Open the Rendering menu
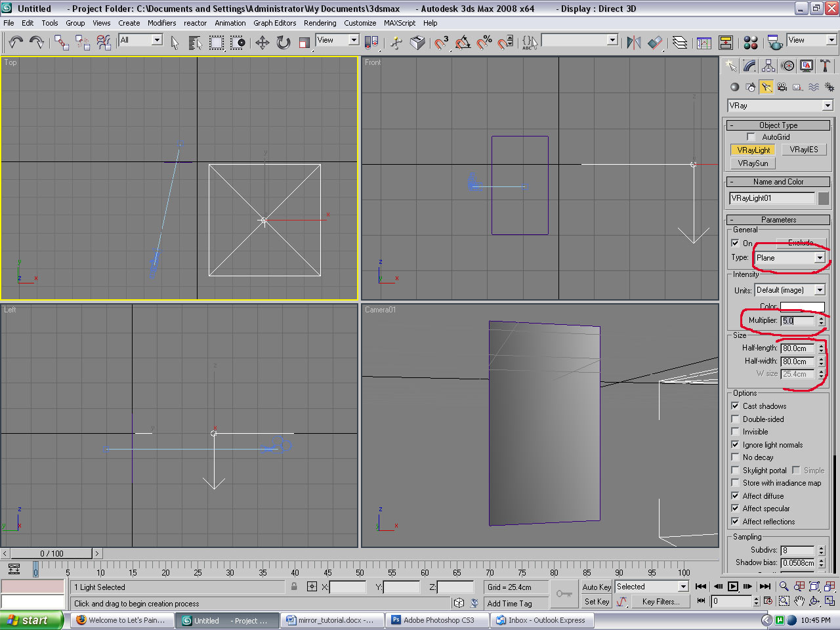 320,23
